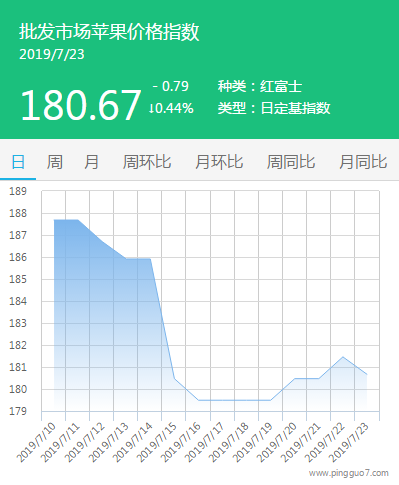
Task: Click the x-axis date 2019/7/23 label
Action: click(x=349, y=442)
